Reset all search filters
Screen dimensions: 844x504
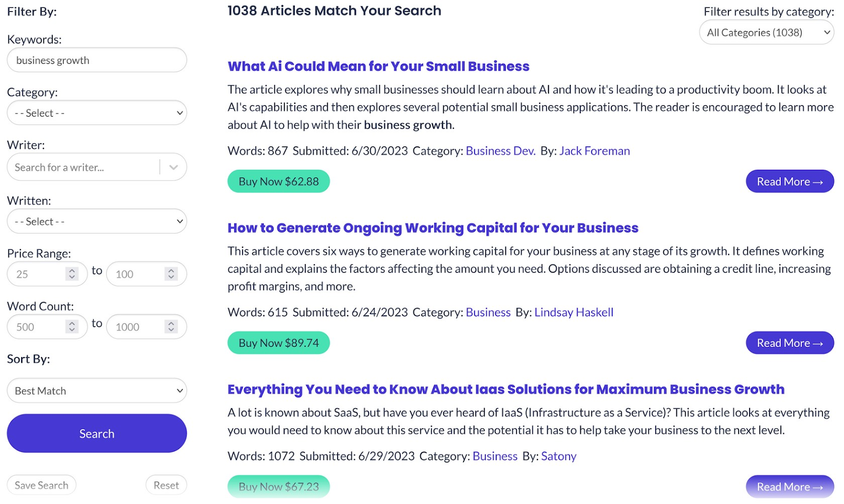166,484
